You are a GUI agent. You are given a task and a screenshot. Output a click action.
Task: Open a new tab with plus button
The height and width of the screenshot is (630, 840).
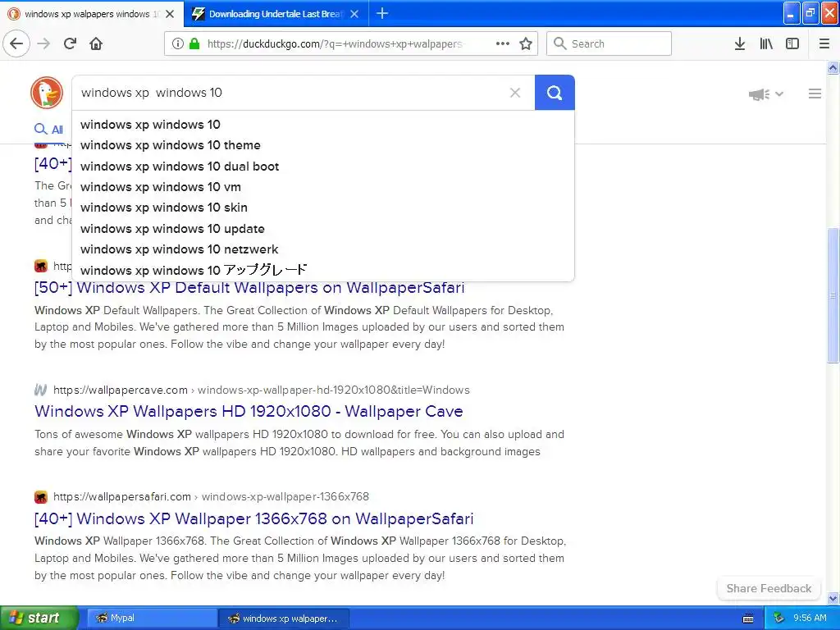click(382, 13)
